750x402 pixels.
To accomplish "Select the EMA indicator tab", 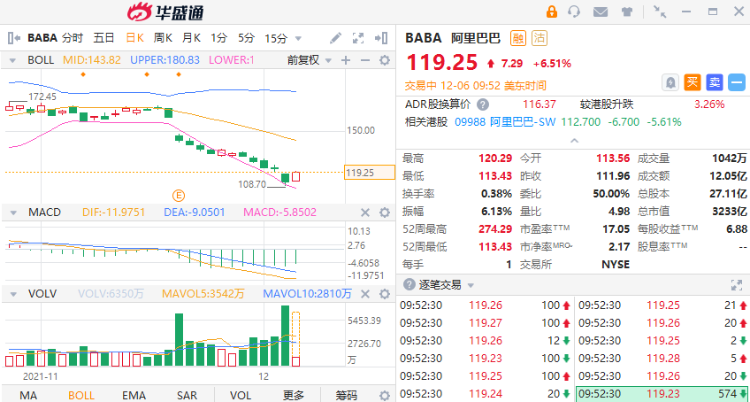I will click(134, 395).
